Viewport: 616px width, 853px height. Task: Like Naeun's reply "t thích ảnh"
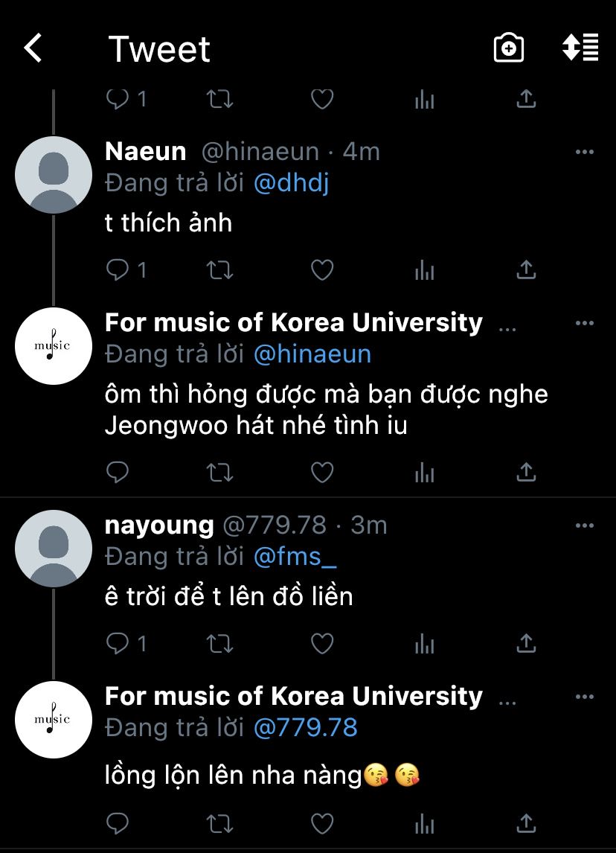321,270
